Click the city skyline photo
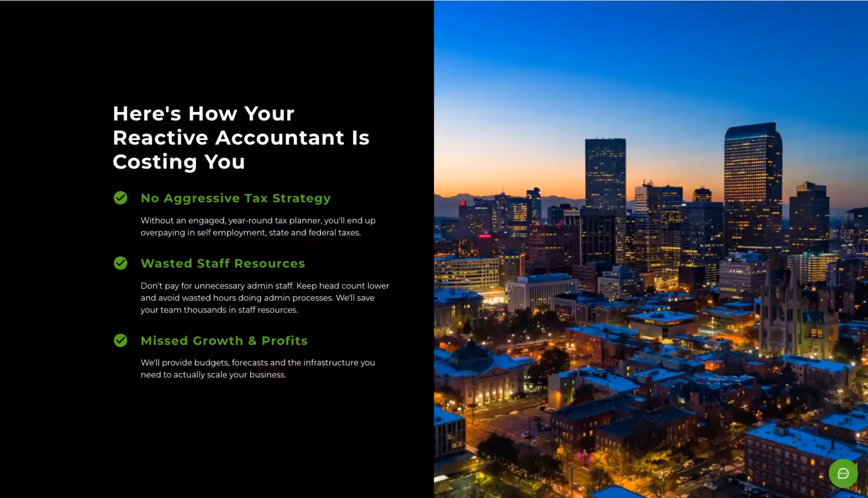Viewport: 868px width, 498px height. pyautogui.click(x=651, y=249)
